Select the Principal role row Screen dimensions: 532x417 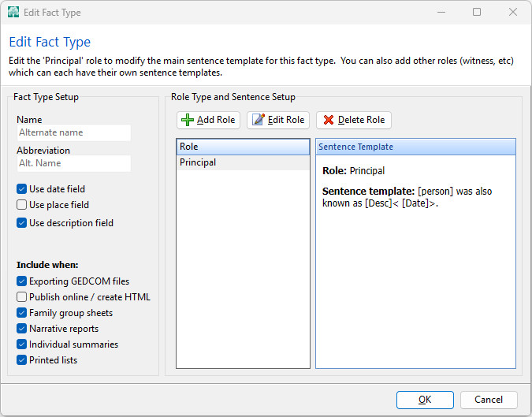243,162
